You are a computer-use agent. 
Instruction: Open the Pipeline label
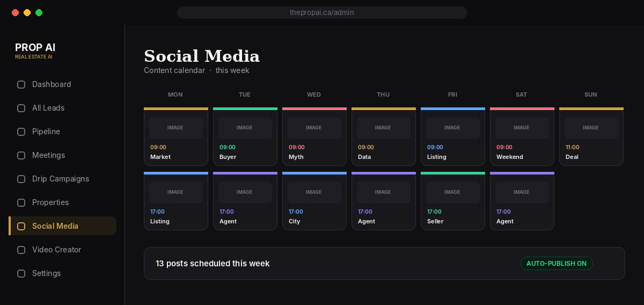click(x=46, y=132)
